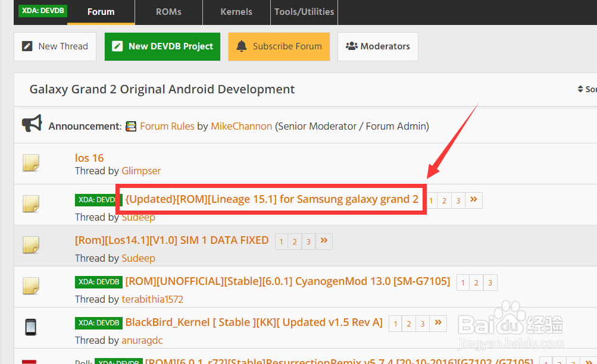Click the edit icon on New DEVDB Project
Screen dimensions: 597x364
[x=117, y=46]
